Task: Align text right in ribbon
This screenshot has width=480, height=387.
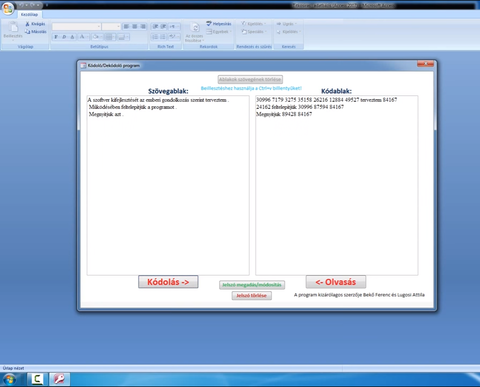Action: (x=143, y=26)
